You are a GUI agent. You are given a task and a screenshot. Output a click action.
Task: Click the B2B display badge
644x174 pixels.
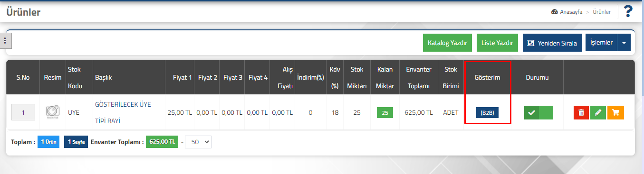point(487,113)
